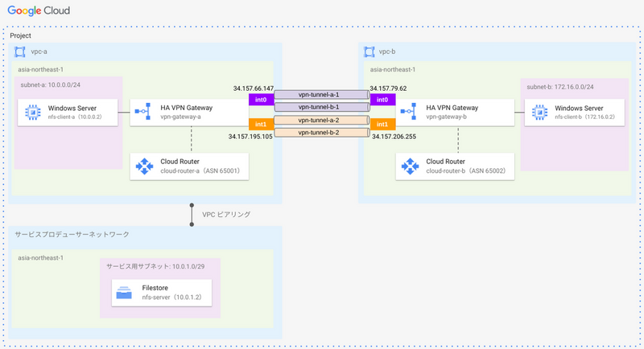Screen dimensions: 644x349
Task: Click the vpc-b network icon
Action: coord(369,51)
